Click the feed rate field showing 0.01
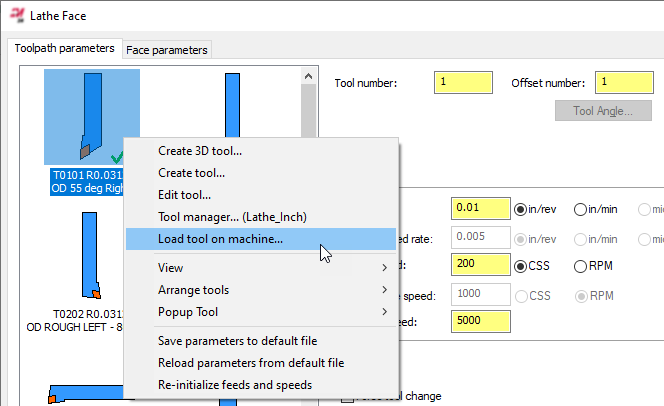This screenshot has height=406, width=664. point(481,208)
